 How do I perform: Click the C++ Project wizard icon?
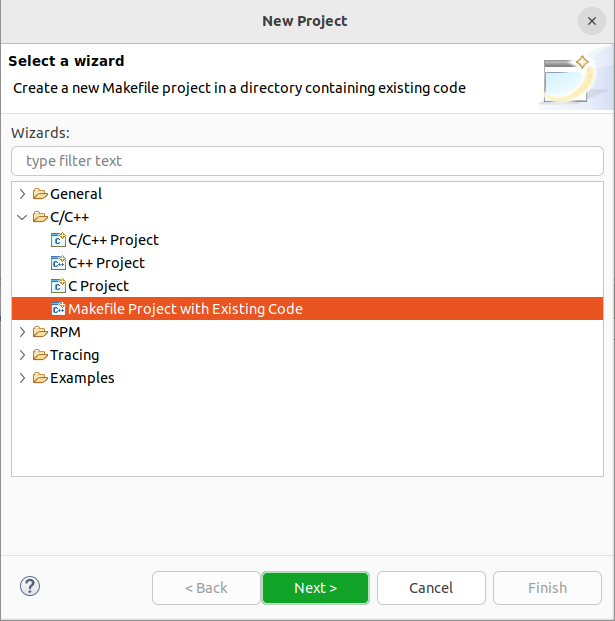click(58, 263)
